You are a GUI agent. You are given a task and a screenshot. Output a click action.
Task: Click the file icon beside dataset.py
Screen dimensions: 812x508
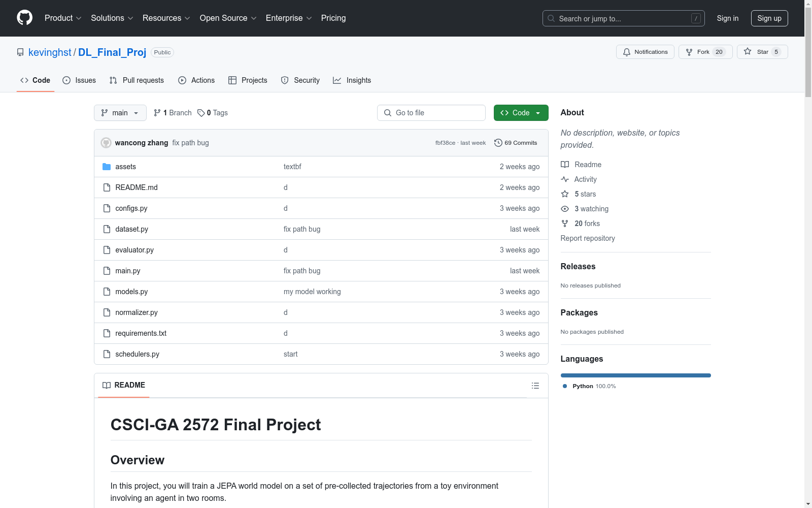point(107,229)
